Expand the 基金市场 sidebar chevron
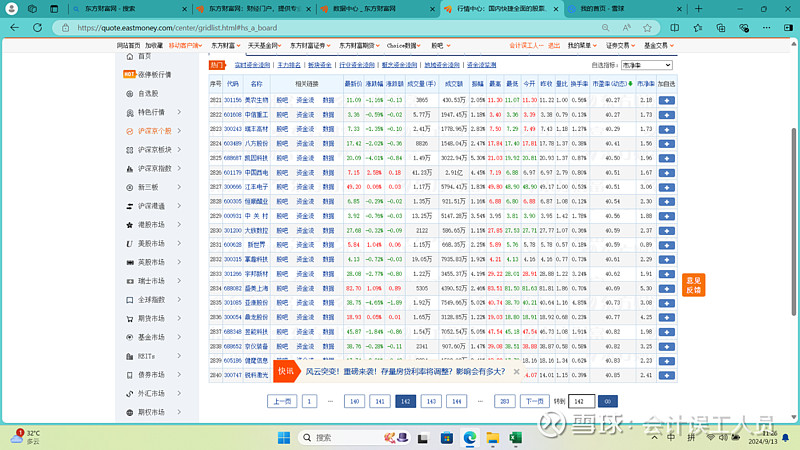This screenshot has width=800, height=450. 179,337
